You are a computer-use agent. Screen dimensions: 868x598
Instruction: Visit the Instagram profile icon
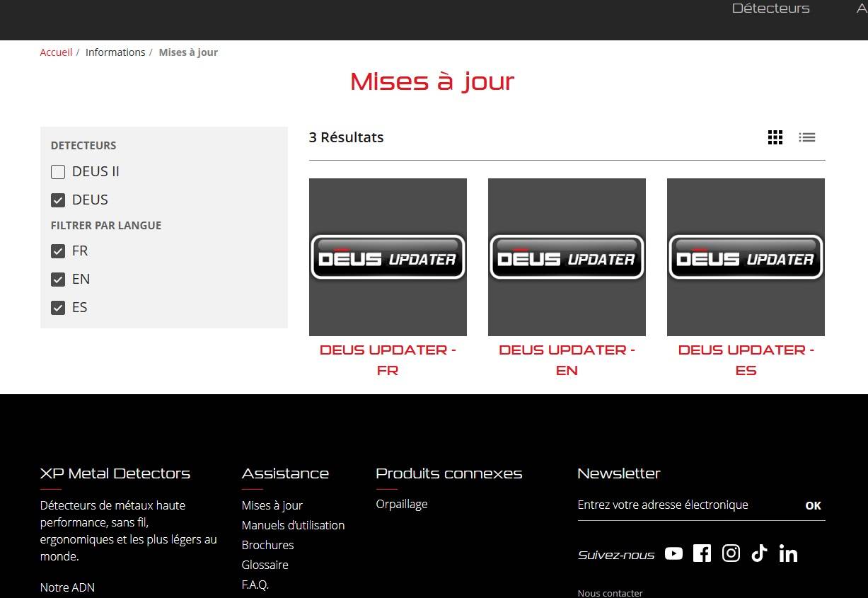coord(731,553)
